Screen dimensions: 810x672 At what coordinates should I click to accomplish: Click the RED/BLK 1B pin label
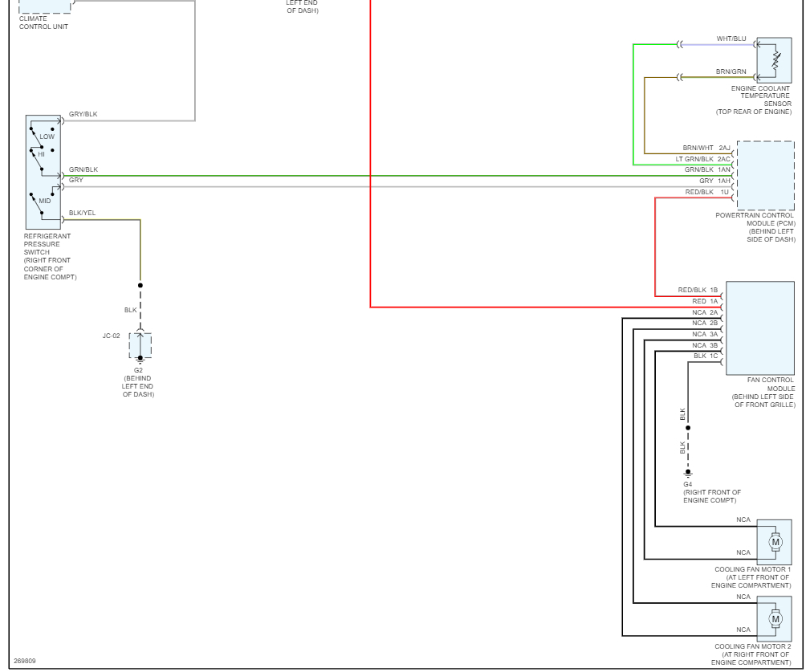(698, 291)
